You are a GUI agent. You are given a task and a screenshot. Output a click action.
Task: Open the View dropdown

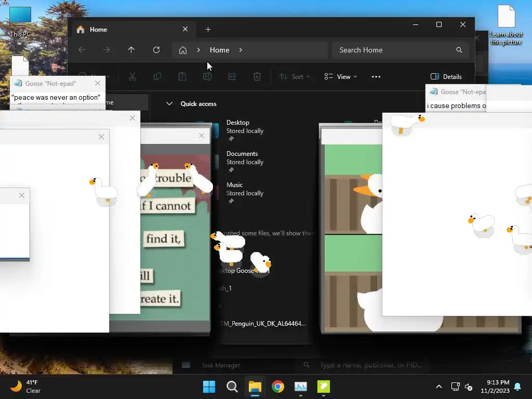pyautogui.click(x=341, y=77)
